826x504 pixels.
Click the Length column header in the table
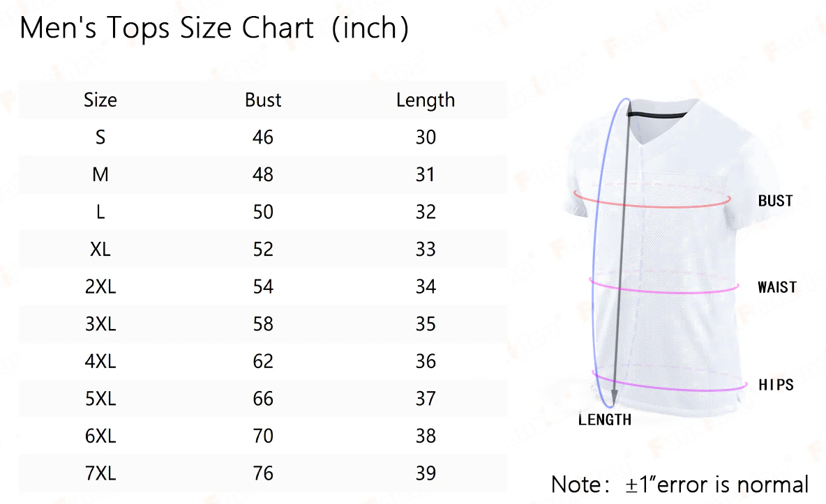426,100
